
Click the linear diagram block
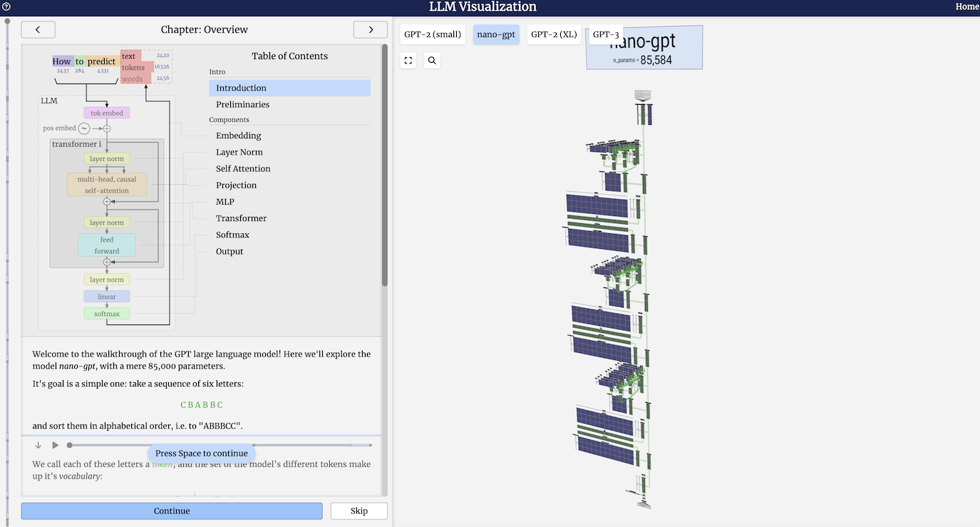(107, 297)
